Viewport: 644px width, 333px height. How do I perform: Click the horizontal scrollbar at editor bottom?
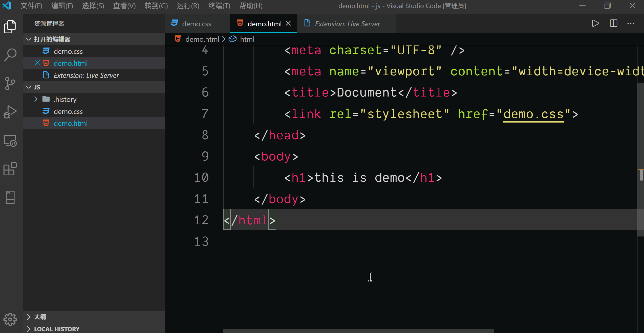click(358, 331)
